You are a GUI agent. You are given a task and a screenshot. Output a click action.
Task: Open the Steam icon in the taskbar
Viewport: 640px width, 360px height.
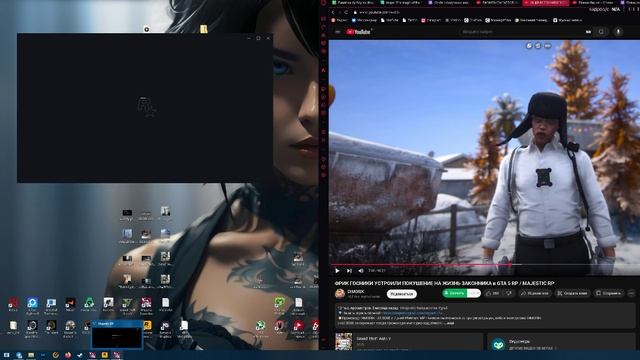[x=80, y=355]
